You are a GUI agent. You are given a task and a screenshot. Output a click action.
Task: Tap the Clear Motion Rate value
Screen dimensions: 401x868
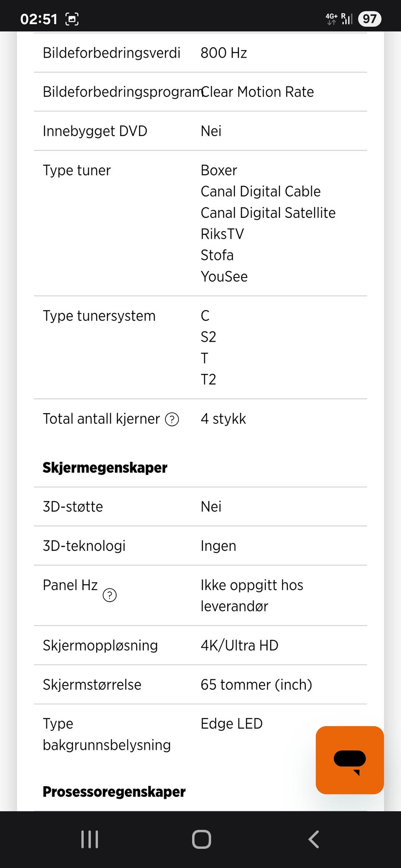coord(257,92)
